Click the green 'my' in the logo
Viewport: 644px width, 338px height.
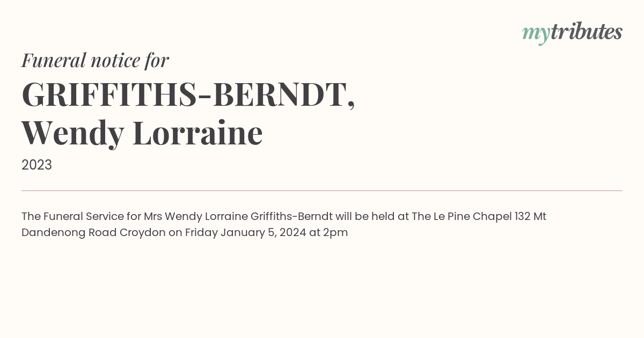tap(536, 35)
